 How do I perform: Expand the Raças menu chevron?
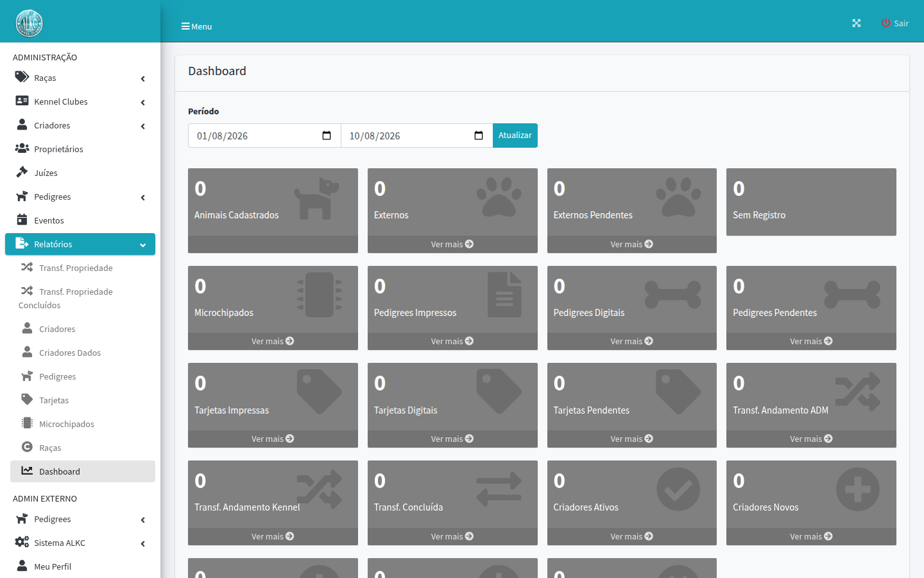(x=142, y=79)
